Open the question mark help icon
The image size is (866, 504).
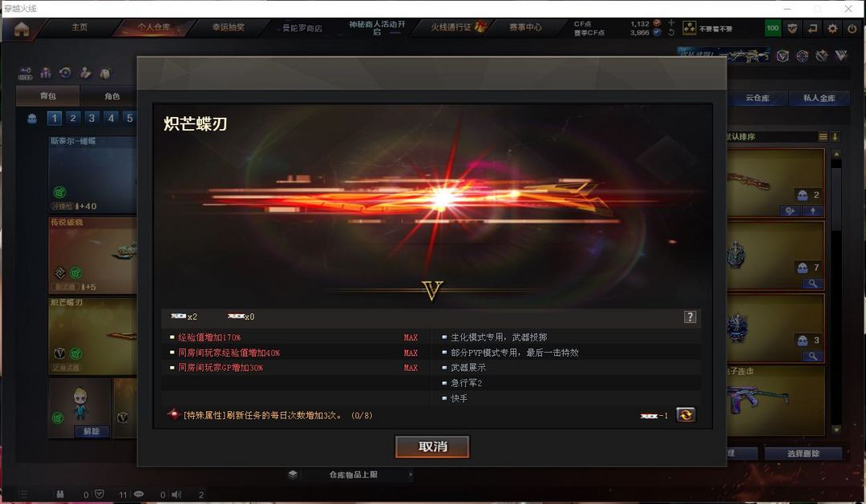click(690, 317)
